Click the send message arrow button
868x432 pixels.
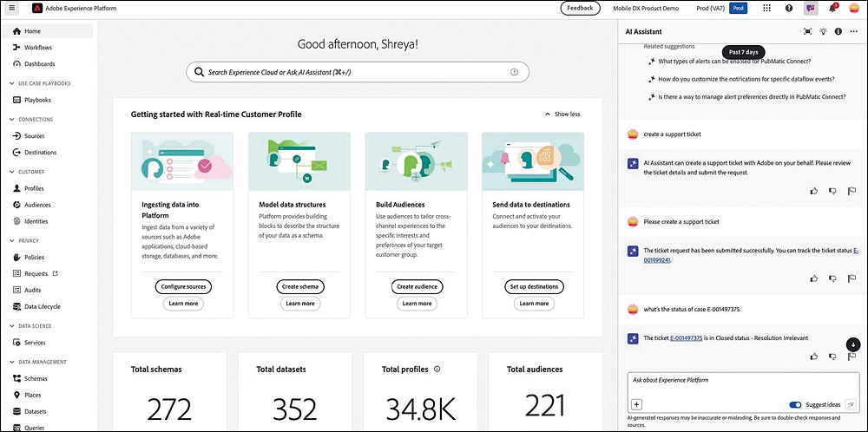point(851,404)
